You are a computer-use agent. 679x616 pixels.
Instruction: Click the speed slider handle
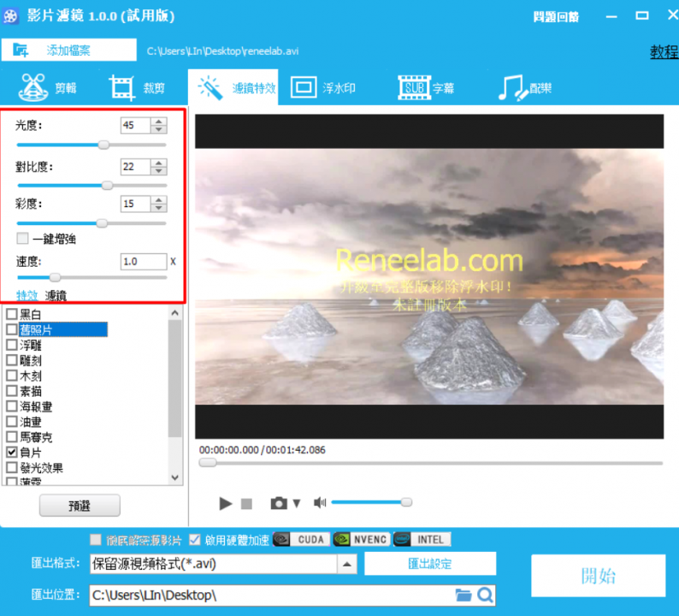pos(55,277)
